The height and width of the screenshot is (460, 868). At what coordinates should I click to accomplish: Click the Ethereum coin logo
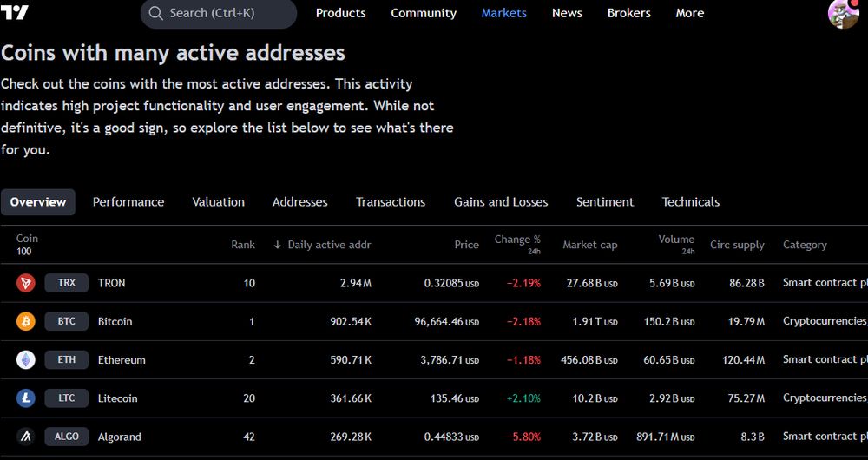tap(25, 360)
